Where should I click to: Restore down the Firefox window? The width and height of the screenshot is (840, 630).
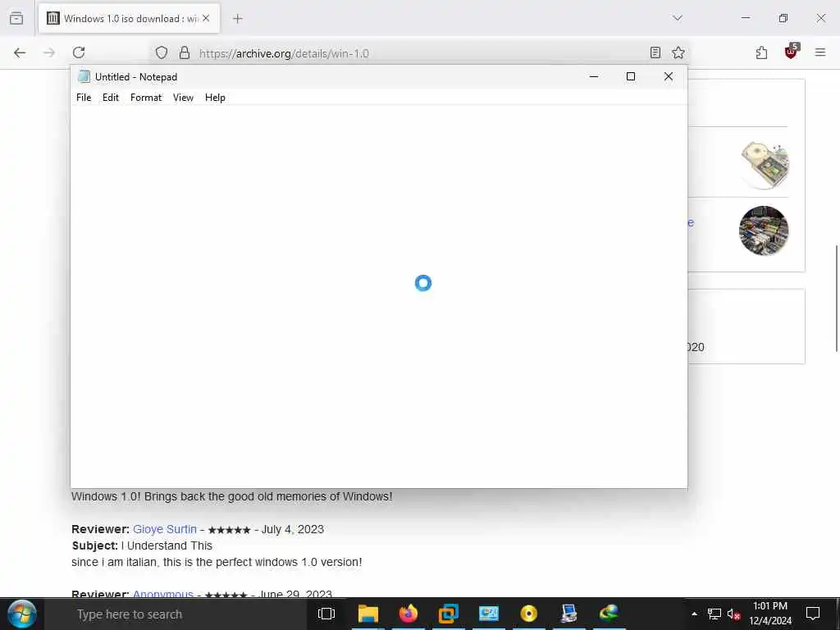tap(783, 18)
